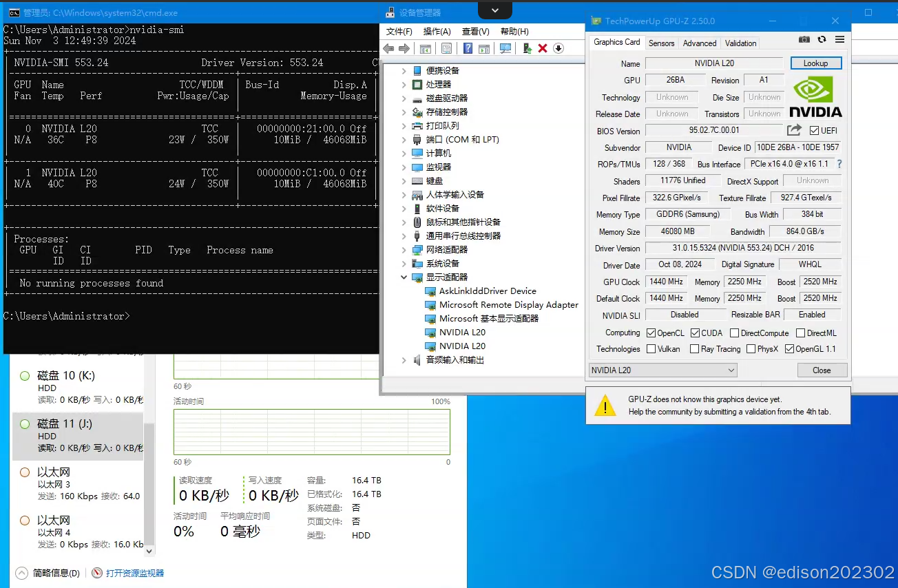The height and width of the screenshot is (588, 898).
Task: Click the NVIDIA logo in GPU-Z
Action: click(x=815, y=96)
